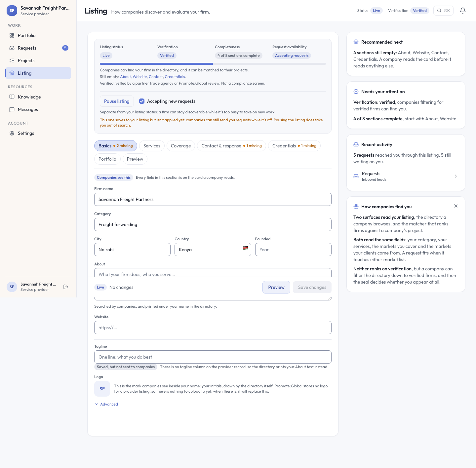The width and height of the screenshot is (476, 468).
Task: Click the Messages chat bubble icon
Action: point(12,109)
